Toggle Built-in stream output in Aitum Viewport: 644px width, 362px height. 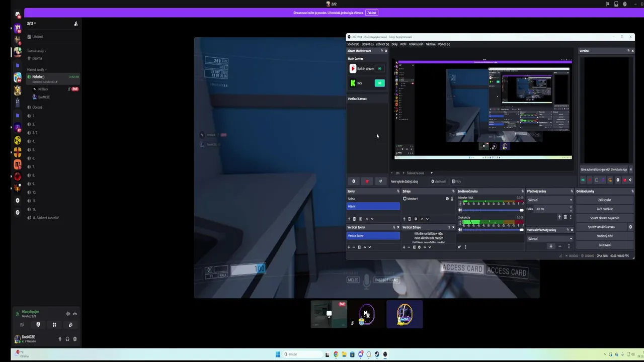point(380,69)
